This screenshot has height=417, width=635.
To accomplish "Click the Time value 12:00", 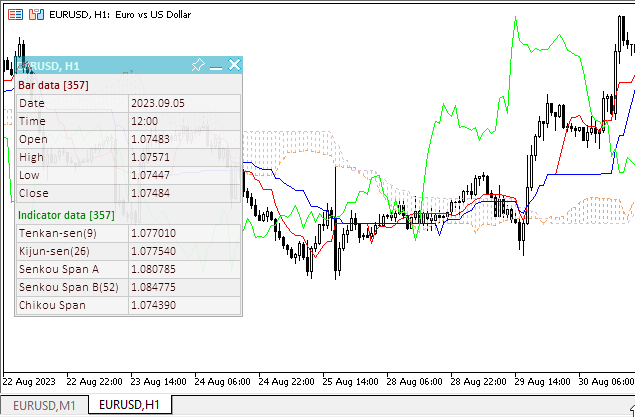I will click(145, 121).
